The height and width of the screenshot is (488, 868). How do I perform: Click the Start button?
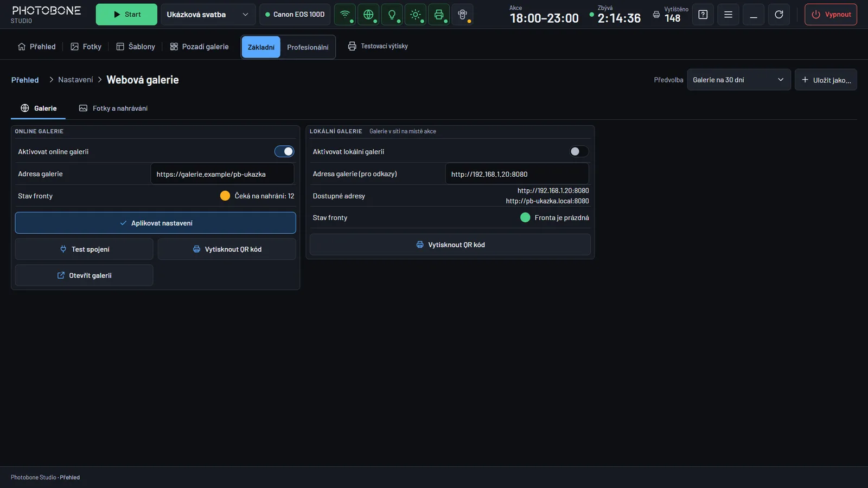pyautogui.click(x=126, y=15)
